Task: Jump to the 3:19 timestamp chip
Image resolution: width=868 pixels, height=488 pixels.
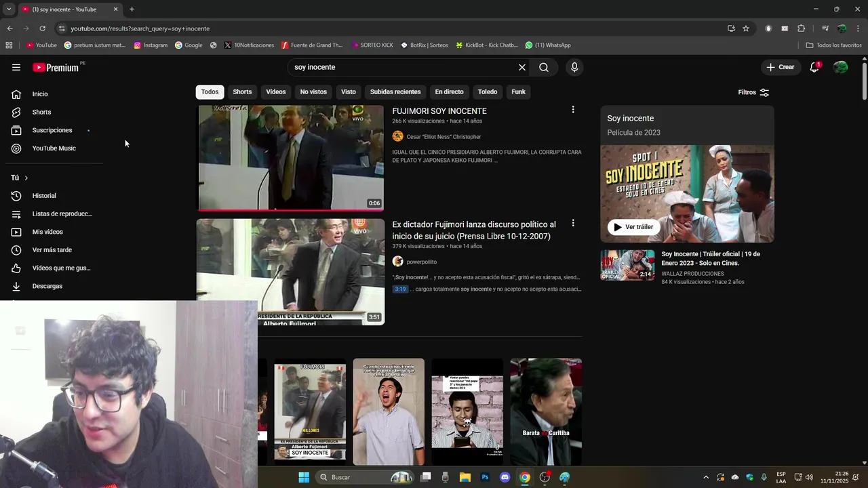Action: tap(401, 289)
